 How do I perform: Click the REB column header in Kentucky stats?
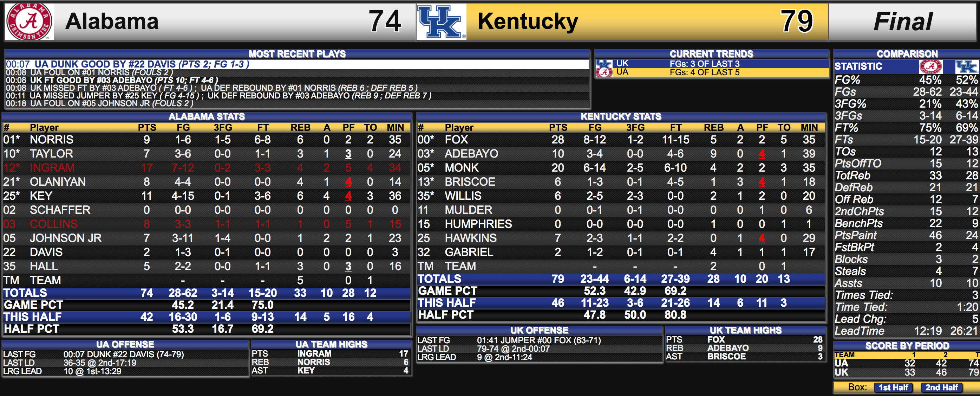(x=713, y=128)
